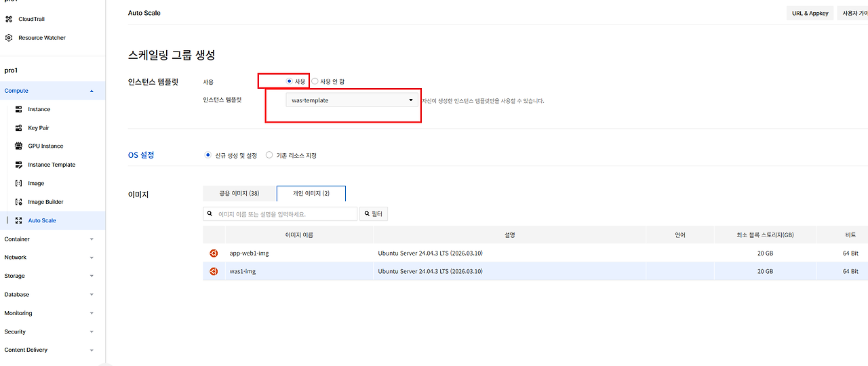Viewport: 868px width, 366px height.
Task: Switch to 공용 이미지 (38) tab
Action: 239,194
